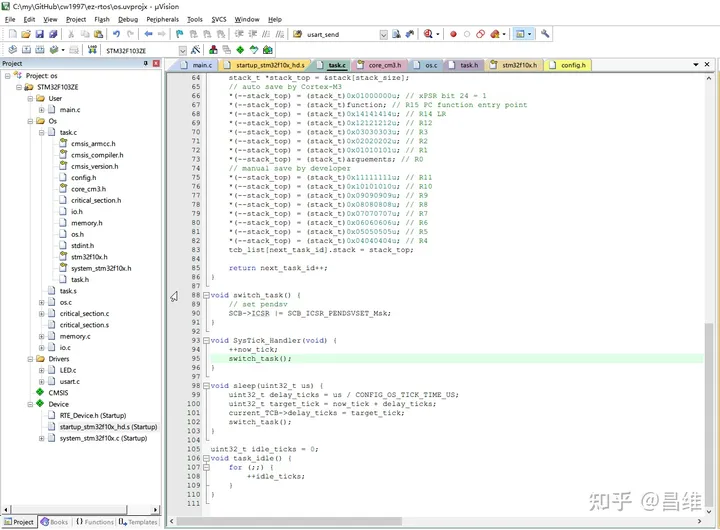Open the batch build dropdown arrow
This screenshot has width=720, height=530.
63,50
